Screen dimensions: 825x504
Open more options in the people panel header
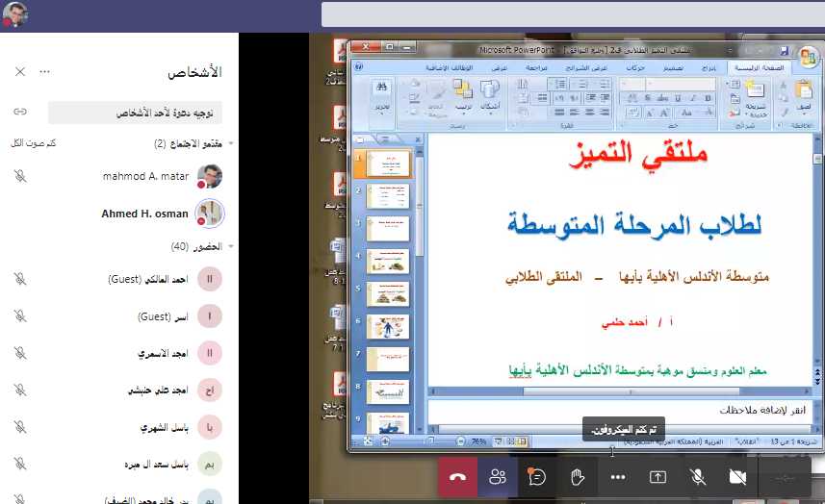coord(44,72)
